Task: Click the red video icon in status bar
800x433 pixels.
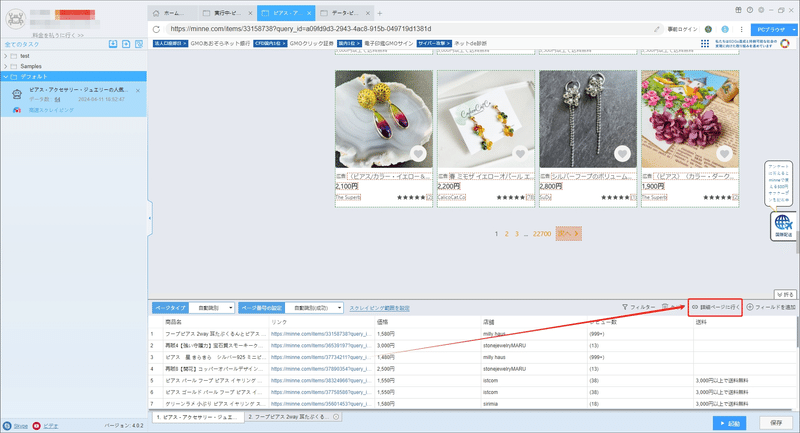Action: (x=36, y=425)
